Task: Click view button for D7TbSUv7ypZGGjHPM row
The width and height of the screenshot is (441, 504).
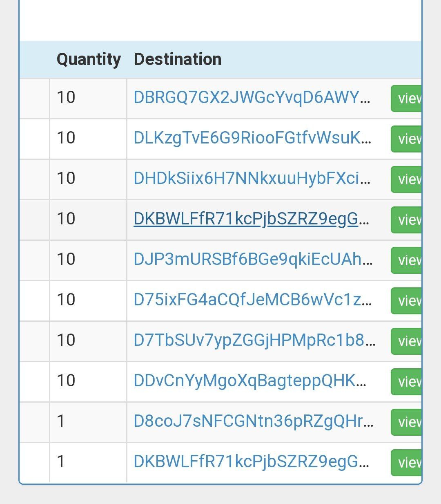Action: tap(406, 341)
